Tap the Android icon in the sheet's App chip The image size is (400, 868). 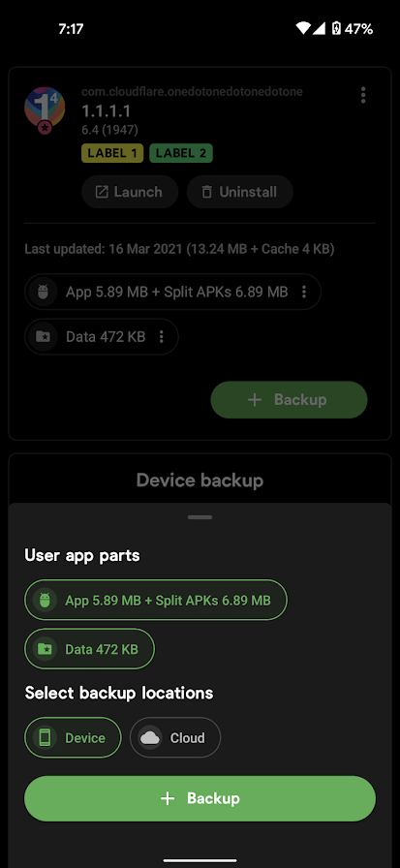tap(45, 600)
